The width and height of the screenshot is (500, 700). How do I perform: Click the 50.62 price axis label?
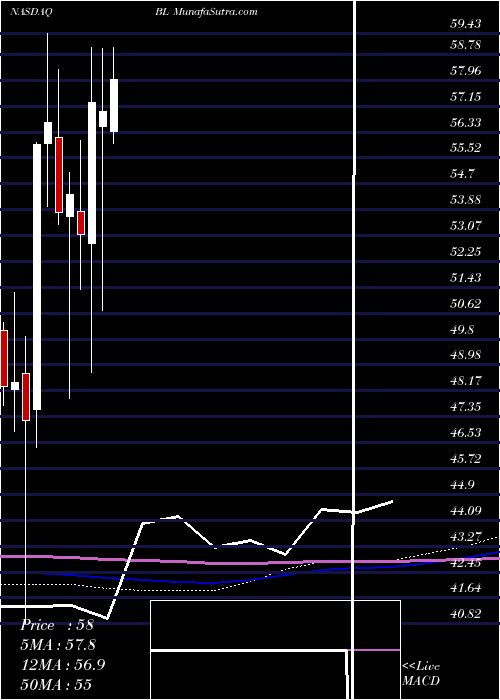pos(466,304)
